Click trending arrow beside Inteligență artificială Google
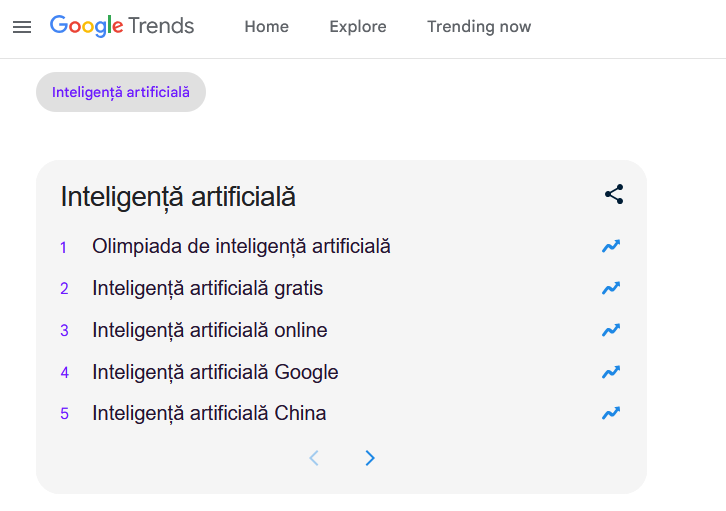This screenshot has width=726, height=511. (x=611, y=372)
